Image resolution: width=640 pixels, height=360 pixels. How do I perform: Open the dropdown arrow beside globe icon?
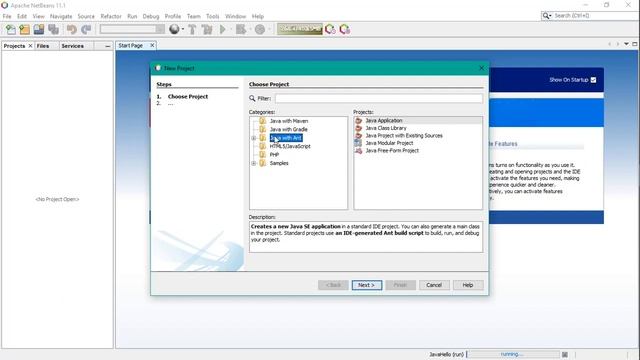182,29
